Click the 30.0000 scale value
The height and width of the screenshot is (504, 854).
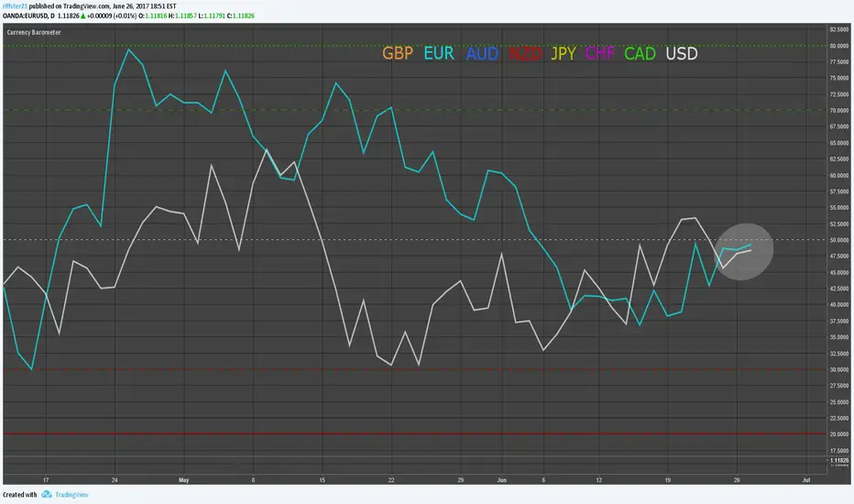(838, 369)
